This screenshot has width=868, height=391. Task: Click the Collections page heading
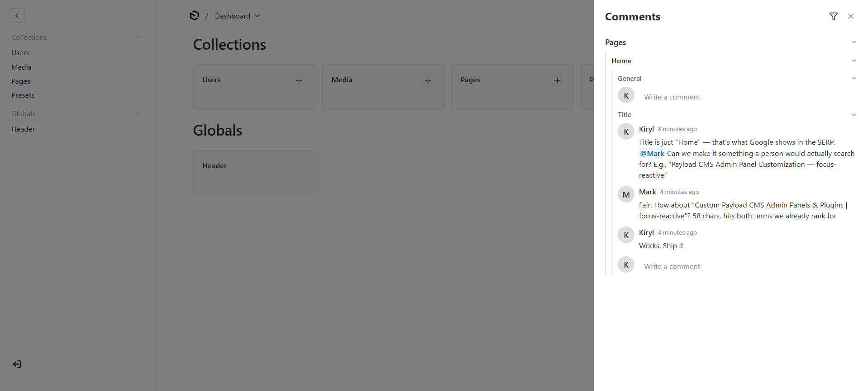(x=229, y=45)
